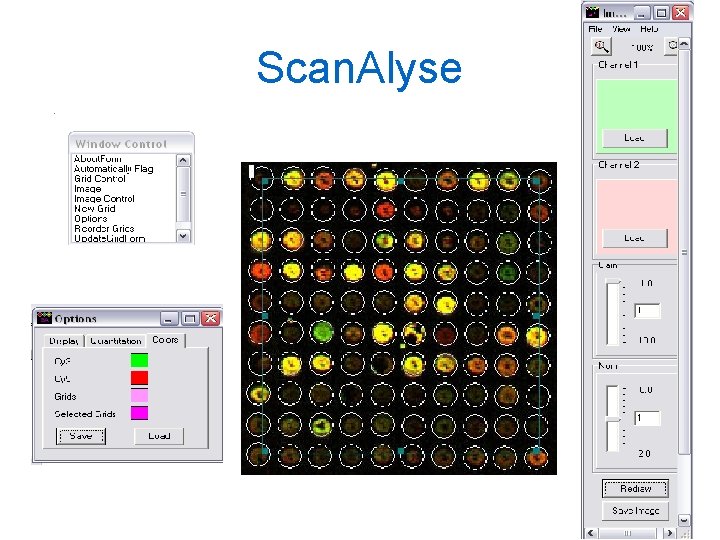Open the Help menu in Image Control
Image resolution: width=720 pixels, height=540 pixels.
coord(649,29)
